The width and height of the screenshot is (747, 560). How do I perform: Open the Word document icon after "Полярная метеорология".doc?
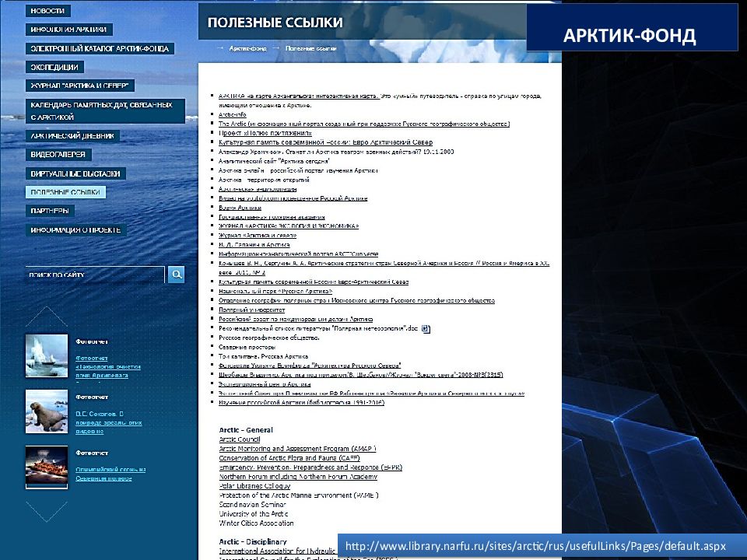[426, 328]
